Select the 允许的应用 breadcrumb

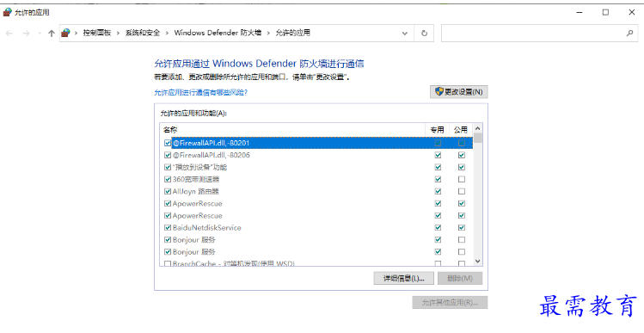pyautogui.click(x=292, y=33)
